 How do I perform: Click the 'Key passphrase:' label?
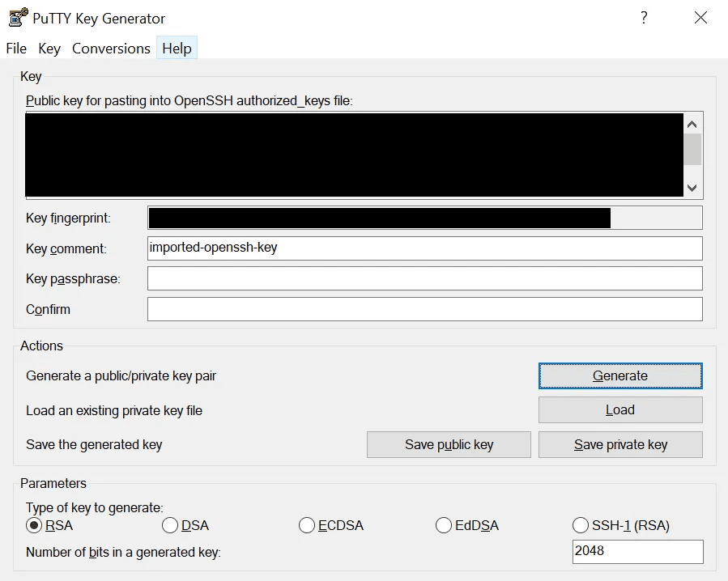74,279
